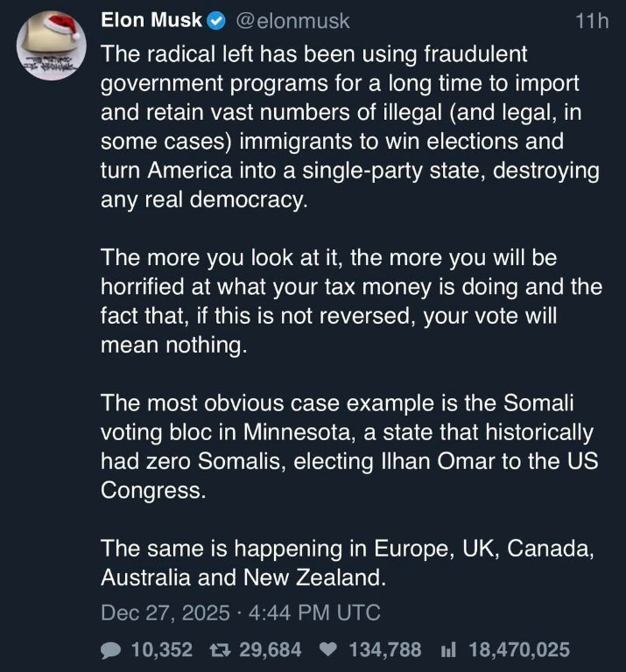Open the 18,470,025 views count

coord(519,649)
